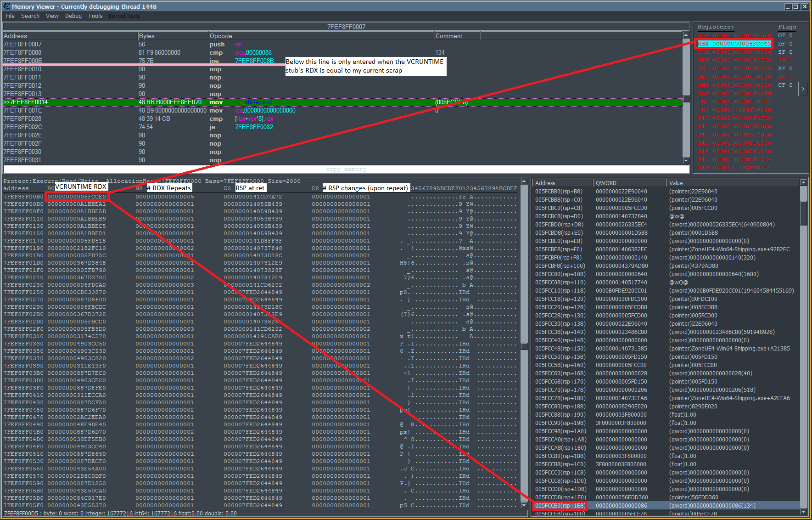Image resolution: width=812 pixels, height=520 pixels.
Task: Click the disassembly scrollbar down arrow
Action: point(685,161)
